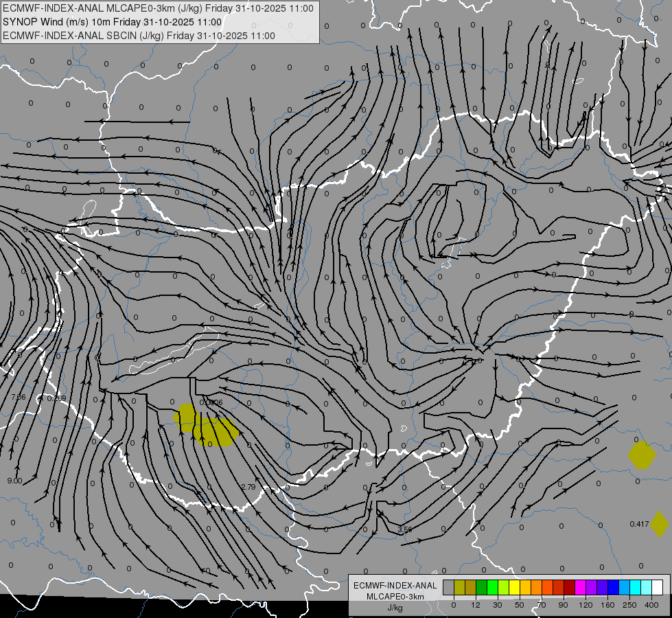Image resolution: width=672 pixels, height=618 pixels.
Task: Click the map value 3.56
Action: click(404, 529)
